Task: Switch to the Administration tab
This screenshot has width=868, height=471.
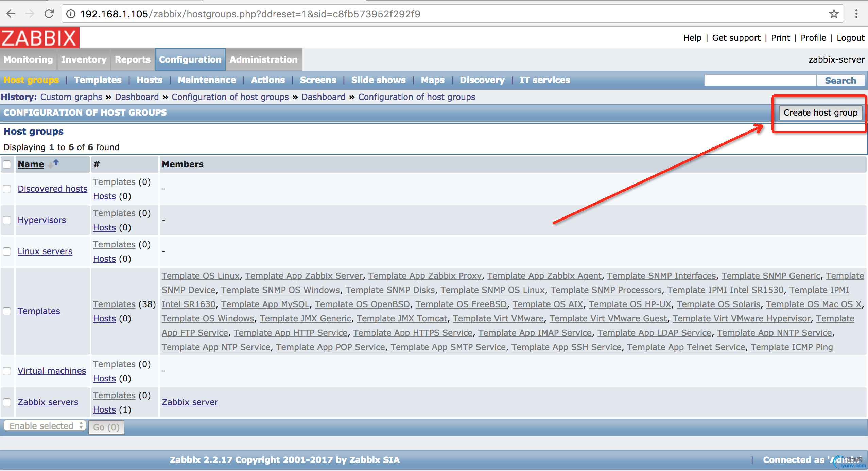Action: point(263,59)
